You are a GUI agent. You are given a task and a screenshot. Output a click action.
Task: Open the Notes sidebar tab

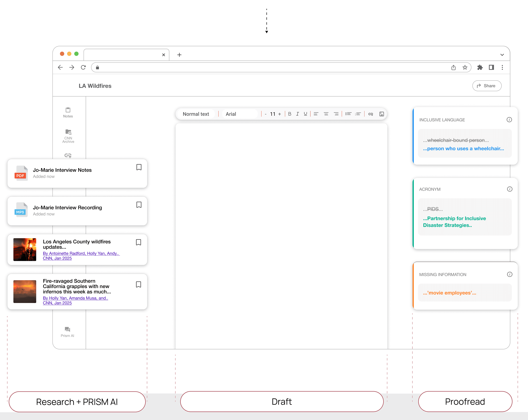(x=68, y=112)
